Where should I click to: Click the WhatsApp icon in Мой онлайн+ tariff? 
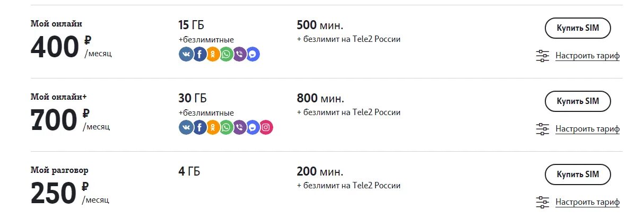[x=227, y=127]
